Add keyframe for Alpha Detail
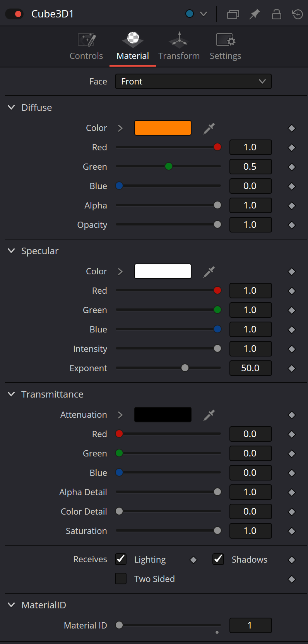 (x=292, y=492)
